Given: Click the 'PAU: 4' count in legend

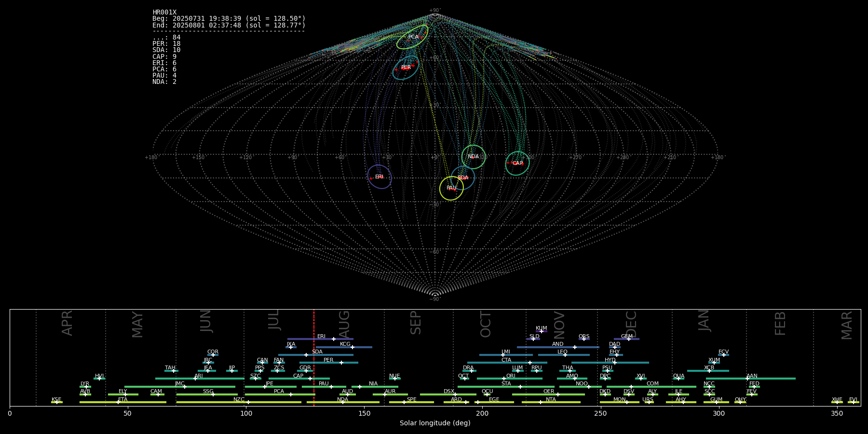Looking at the screenshot, I should point(164,75).
